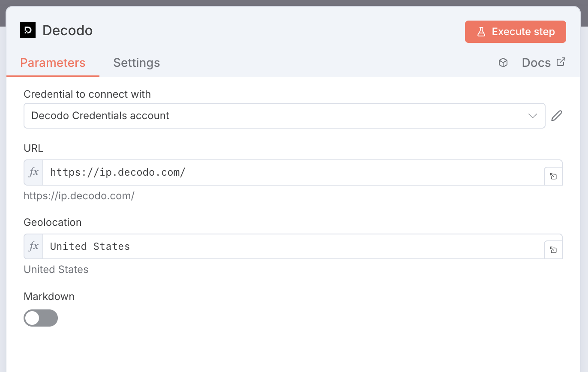
Task: Click the Decodo logo icon
Action: click(x=28, y=30)
